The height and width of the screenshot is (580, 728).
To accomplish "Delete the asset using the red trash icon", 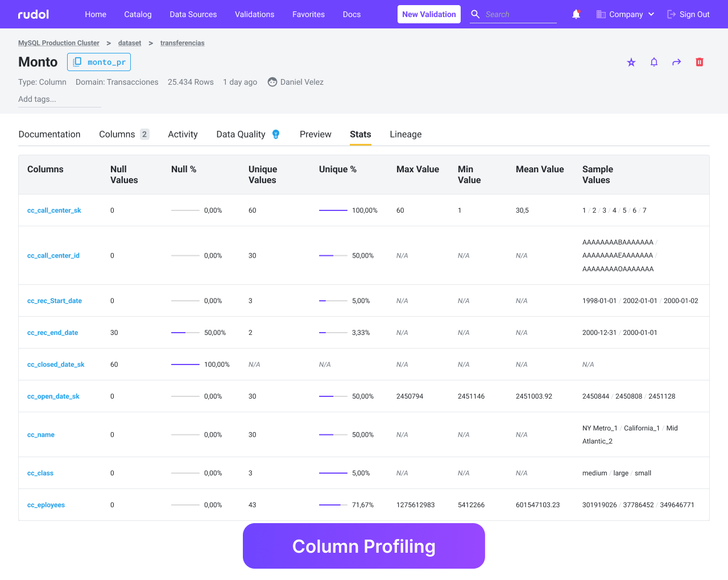I will point(699,62).
